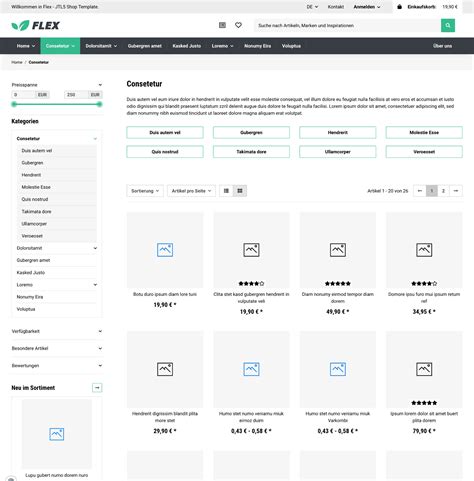The height and width of the screenshot is (481, 474).
Task: Go to next page arrow
Action: point(456,191)
